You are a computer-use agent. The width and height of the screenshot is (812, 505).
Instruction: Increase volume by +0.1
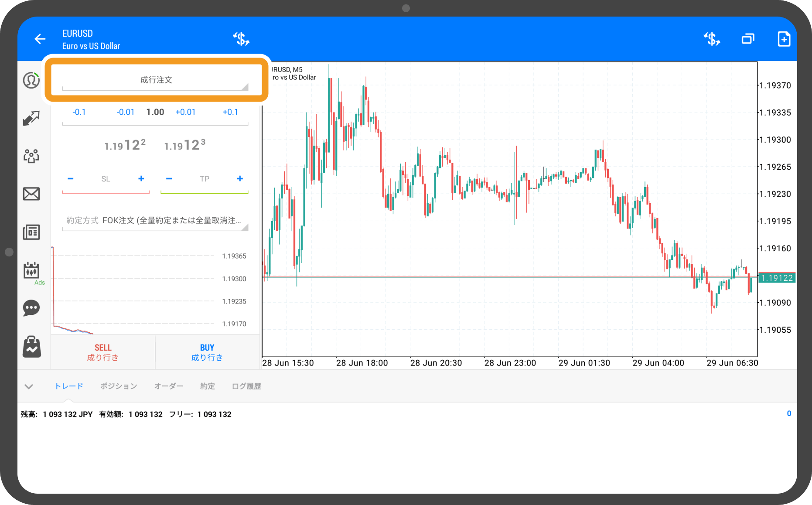[x=230, y=112]
